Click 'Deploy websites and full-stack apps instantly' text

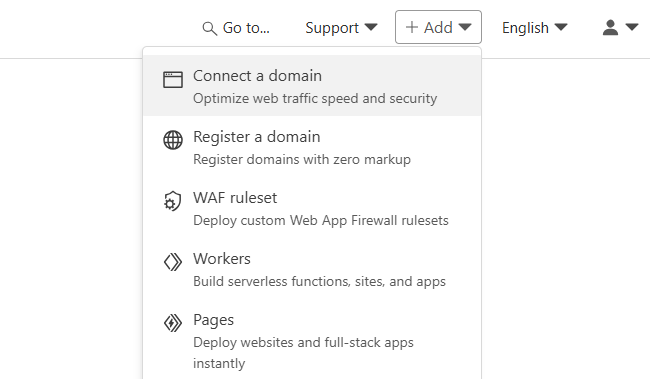(303, 353)
